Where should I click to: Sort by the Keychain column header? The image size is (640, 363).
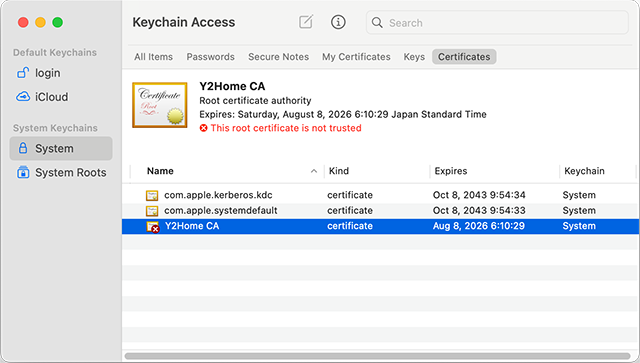(x=584, y=171)
